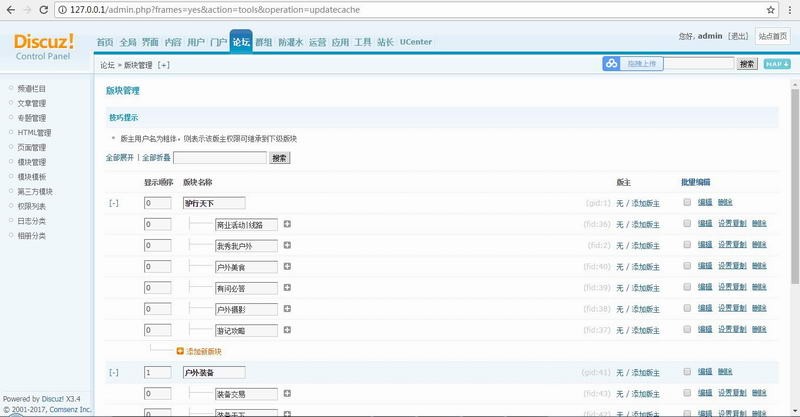This screenshot has height=417, width=800.
Task: Open the 工具 top navigation tab
Action: click(x=363, y=42)
